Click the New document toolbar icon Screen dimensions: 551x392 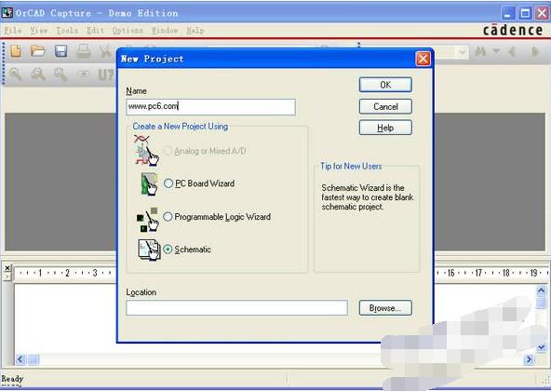(x=16, y=51)
